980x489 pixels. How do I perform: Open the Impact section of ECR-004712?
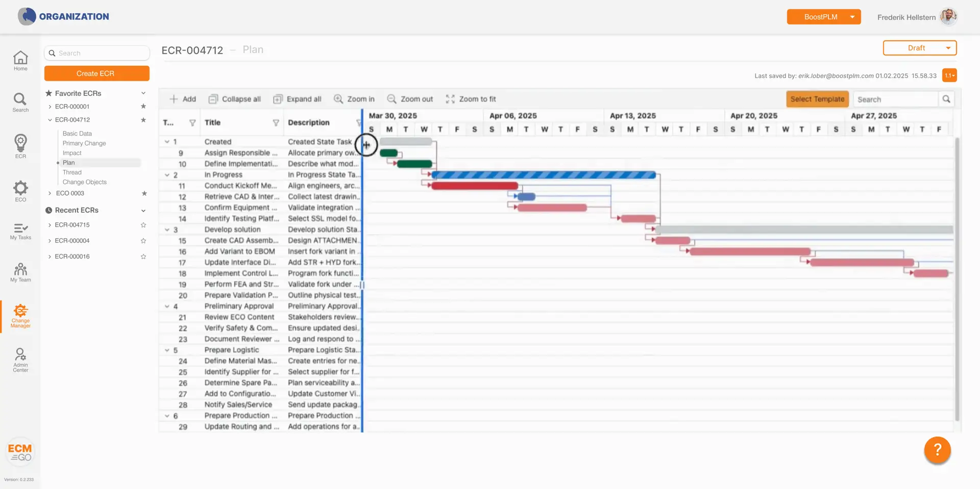click(72, 153)
